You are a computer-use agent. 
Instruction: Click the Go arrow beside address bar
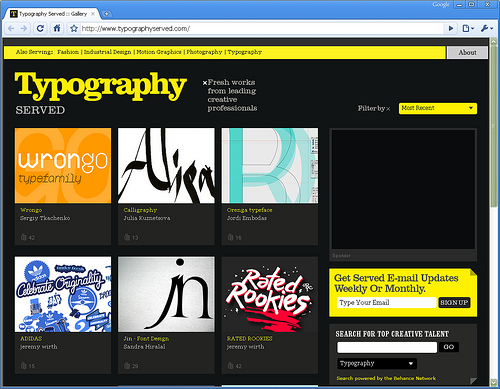(x=451, y=29)
